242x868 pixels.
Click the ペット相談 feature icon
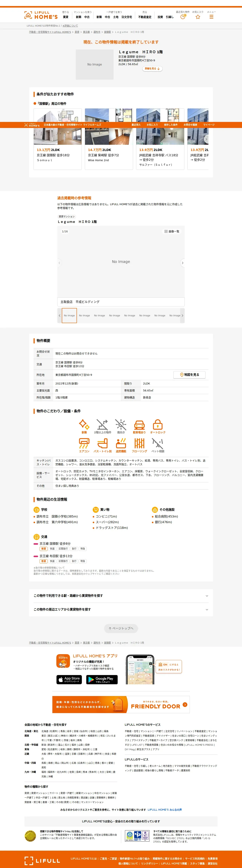[158, 443]
